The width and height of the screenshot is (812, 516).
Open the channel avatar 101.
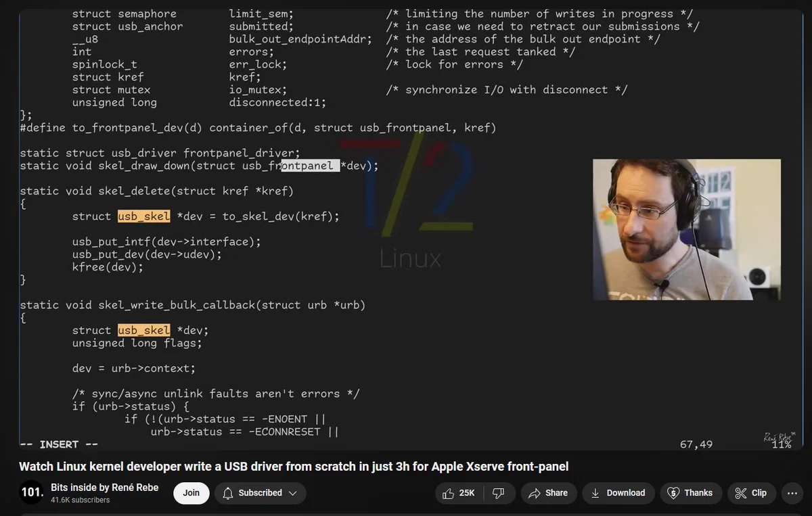[32, 493]
